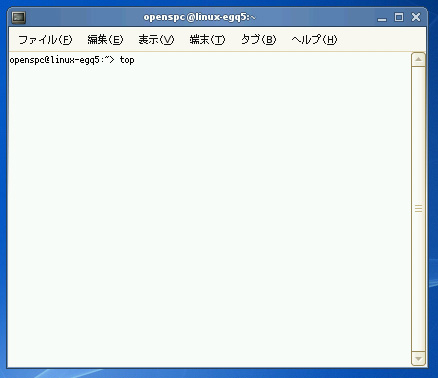Click the terminal window menu icon in title bar
The height and width of the screenshot is (378, 438).
click(x=19, y=17)
